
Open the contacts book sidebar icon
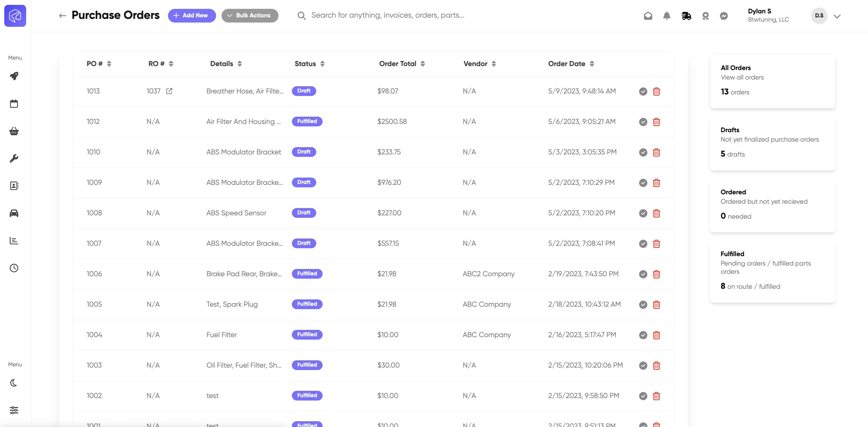[x=14, y=186]
